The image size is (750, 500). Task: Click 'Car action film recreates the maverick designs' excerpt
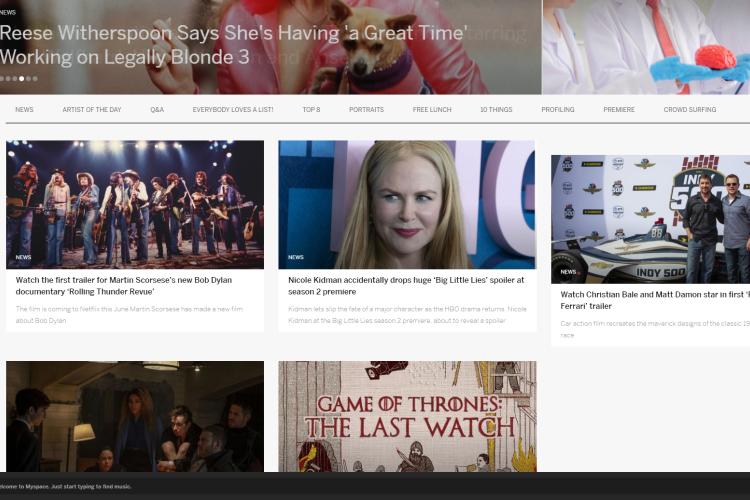[655, 329]
